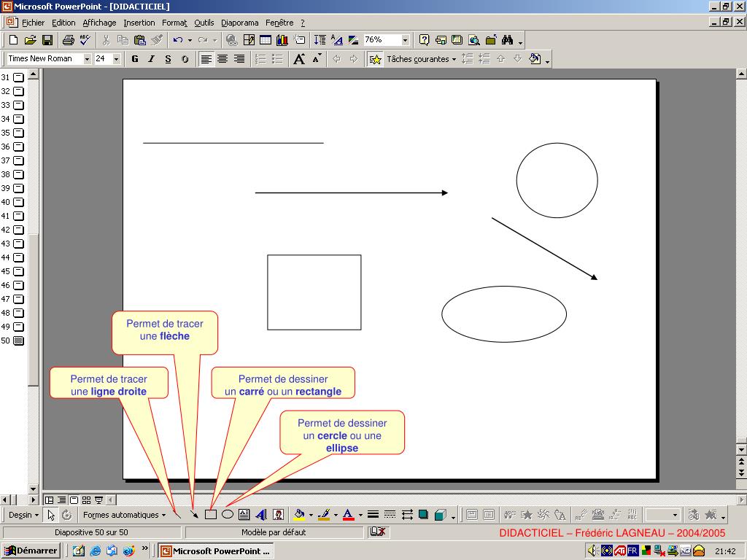
Task: Click the fill color paint bucket
Action: (x=299, y=515)
